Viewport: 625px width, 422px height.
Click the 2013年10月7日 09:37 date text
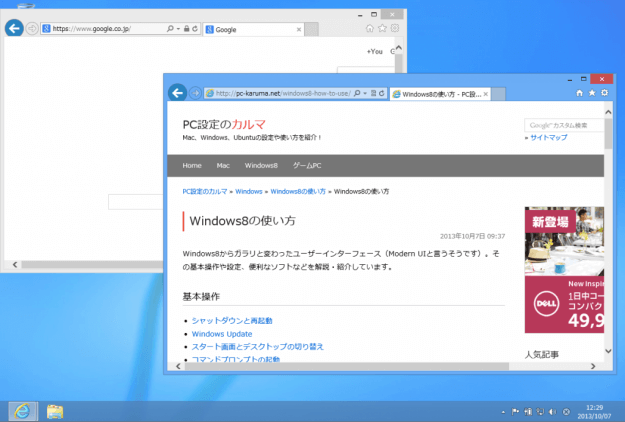472,236
